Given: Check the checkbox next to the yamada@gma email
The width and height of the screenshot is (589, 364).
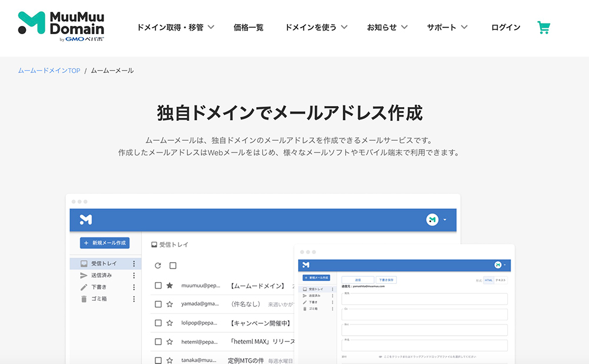Looking at the screenshot, I should point(157,304).
